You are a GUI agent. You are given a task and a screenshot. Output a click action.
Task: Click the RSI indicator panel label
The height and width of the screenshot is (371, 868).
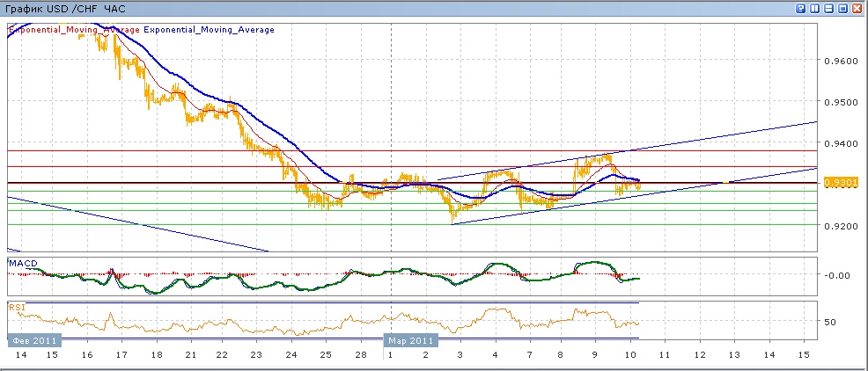16,307
